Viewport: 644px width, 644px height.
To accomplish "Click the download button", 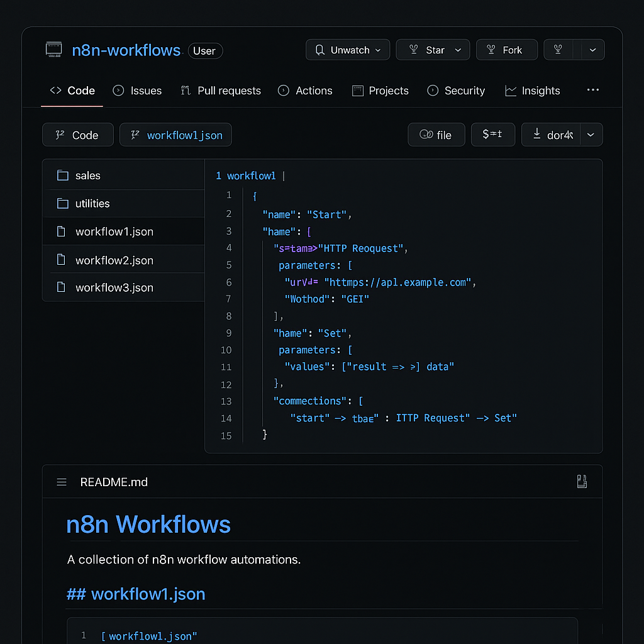I will pos(551,135).
